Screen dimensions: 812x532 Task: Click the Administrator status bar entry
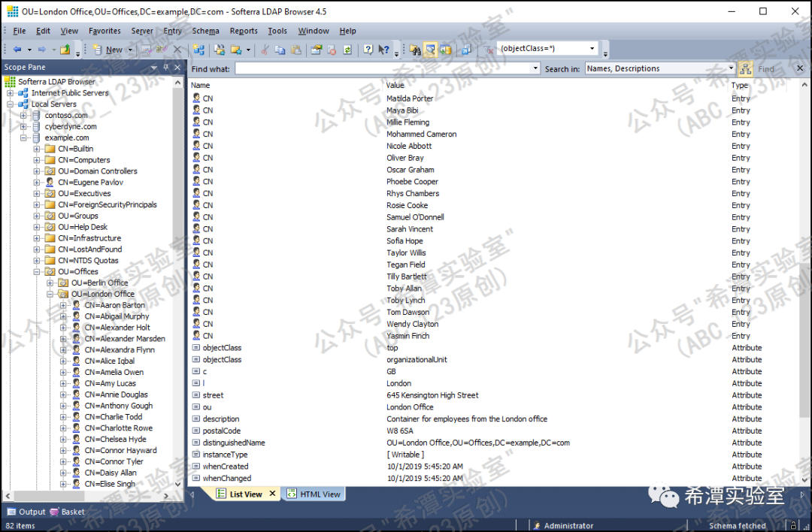tap(563, 525)
